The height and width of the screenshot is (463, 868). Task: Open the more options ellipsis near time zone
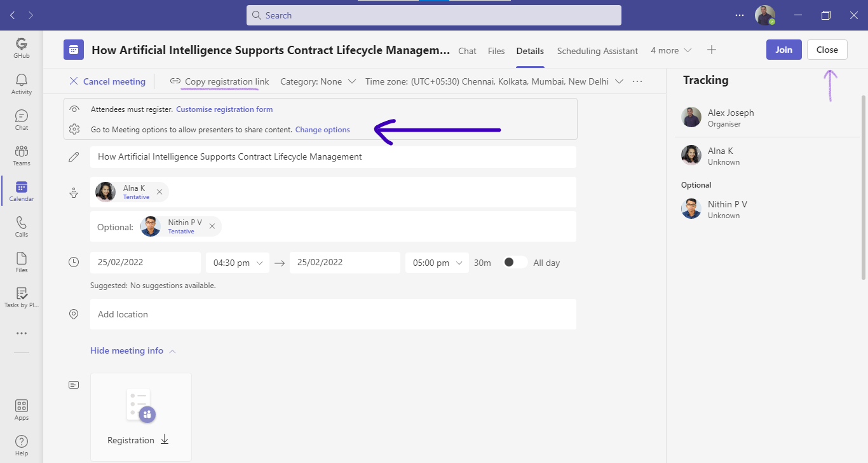(637, 81)
